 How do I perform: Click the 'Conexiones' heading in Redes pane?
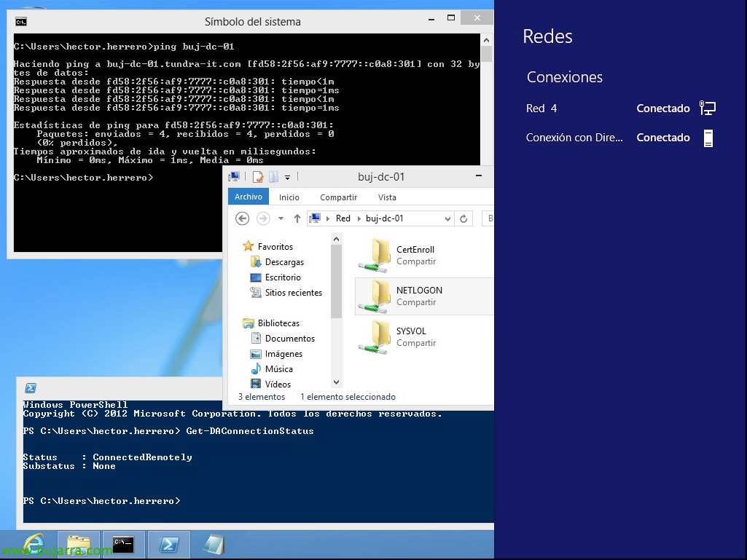coord(565,77)
